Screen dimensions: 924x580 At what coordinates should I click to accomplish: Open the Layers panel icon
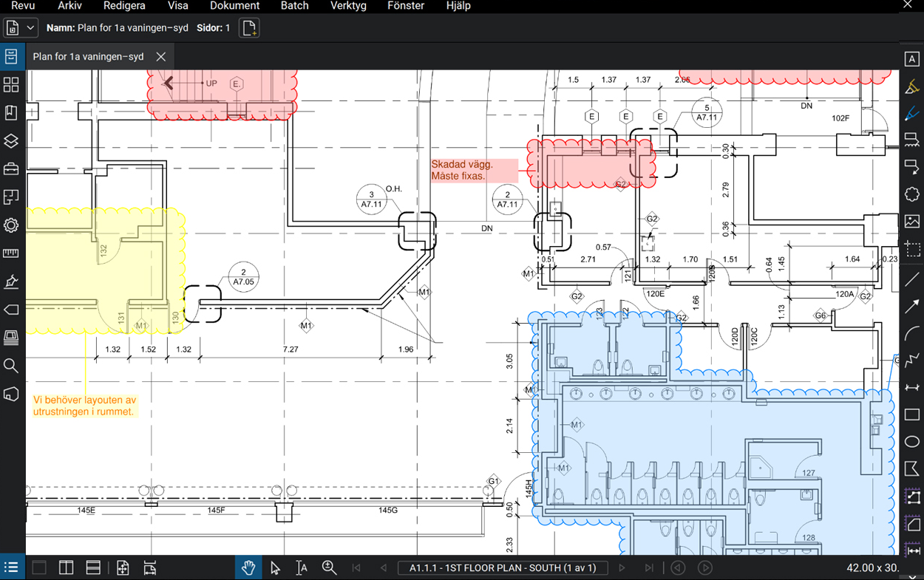pyautogui.click(x=11, y=141)
